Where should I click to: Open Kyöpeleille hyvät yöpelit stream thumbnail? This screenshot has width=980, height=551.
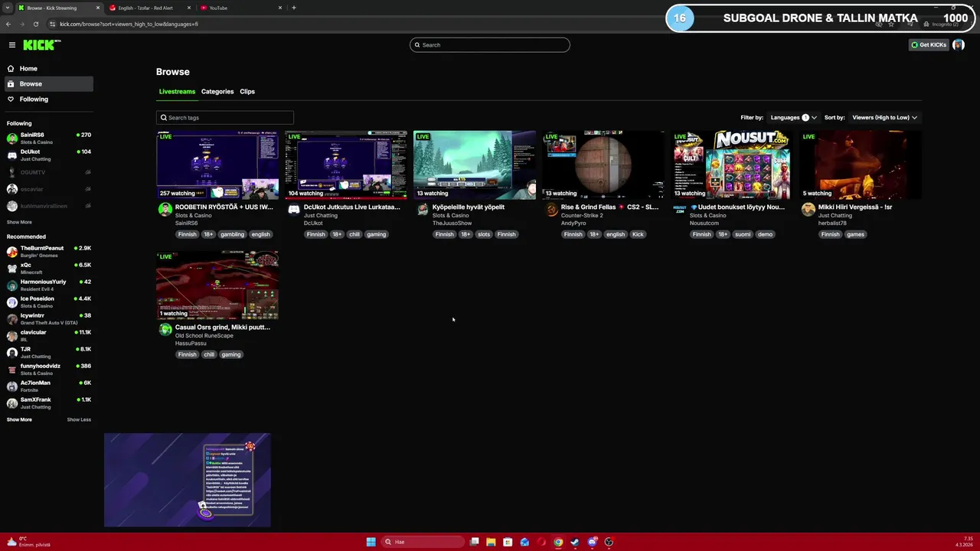tap(475, 165)
